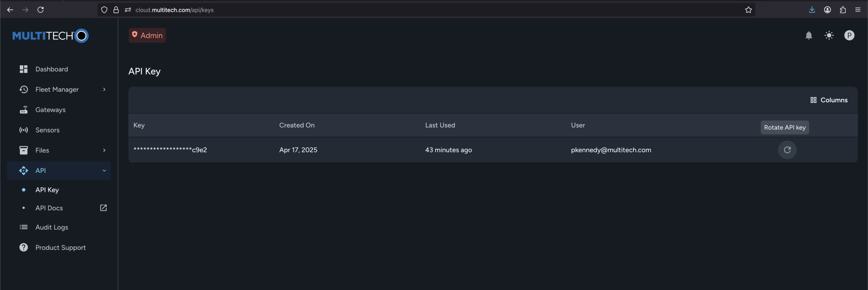Click the MultiTech logo
This screenshot has height=290, width=868.
coord(51,36)
